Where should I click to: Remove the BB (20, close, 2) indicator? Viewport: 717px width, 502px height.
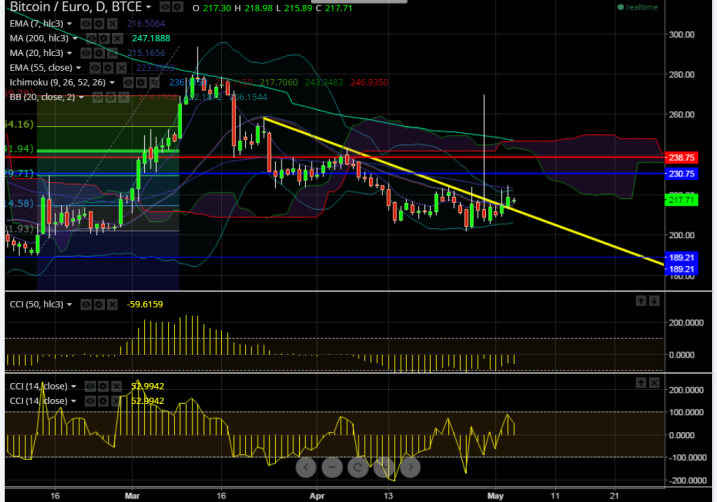[x=123, y=97]
